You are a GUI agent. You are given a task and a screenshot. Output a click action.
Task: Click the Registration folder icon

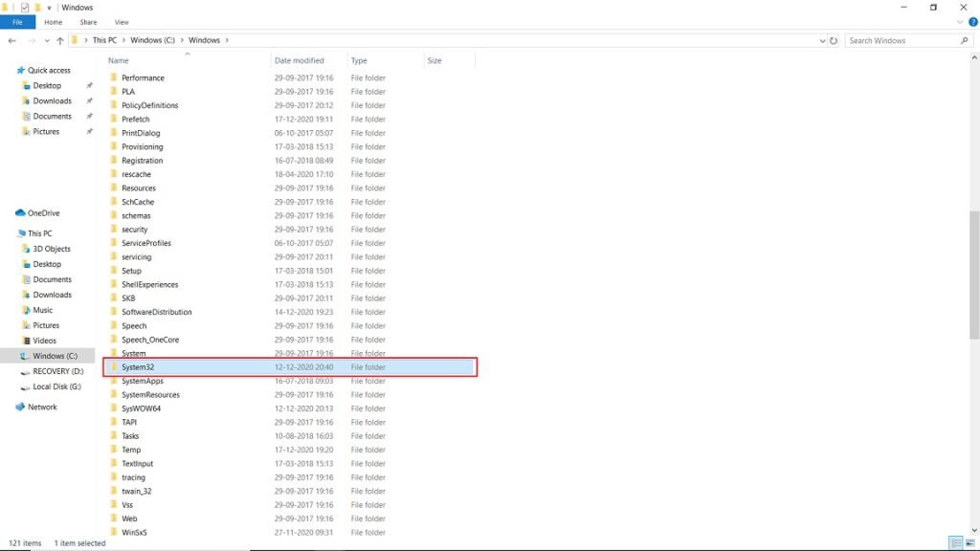click(x=114, y=160)
